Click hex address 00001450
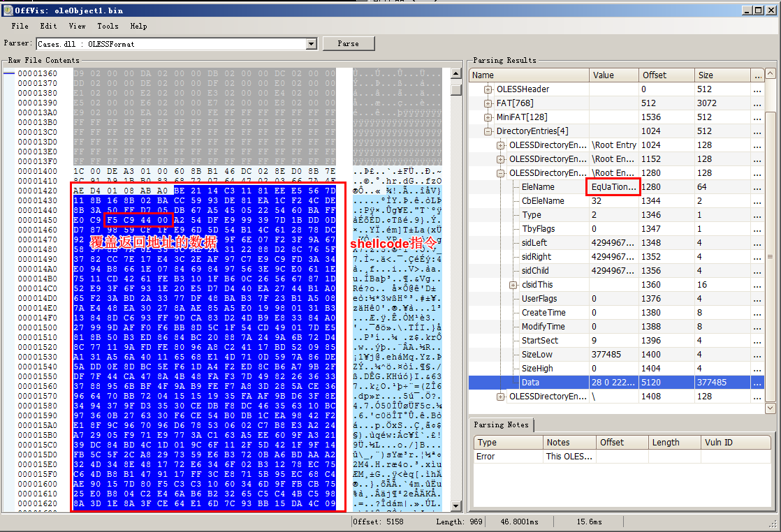The width and height of the screenshot is (781, 532). pos(37,220)
